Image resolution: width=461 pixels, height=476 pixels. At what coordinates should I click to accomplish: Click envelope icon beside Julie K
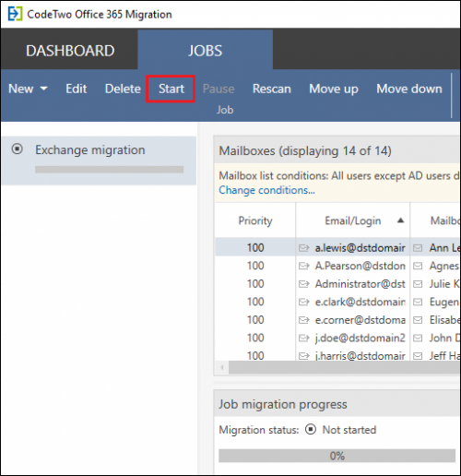(x=418, y=284)
